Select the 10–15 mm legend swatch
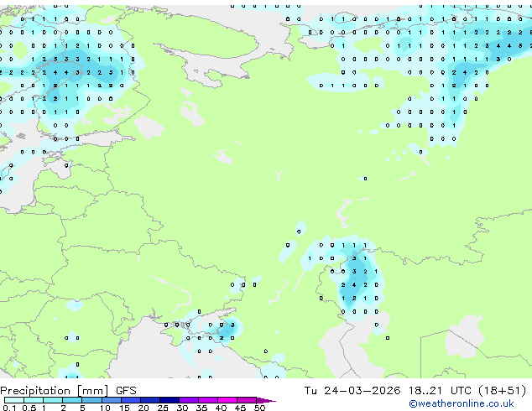 pyautogui.click(x=111, y=400)
